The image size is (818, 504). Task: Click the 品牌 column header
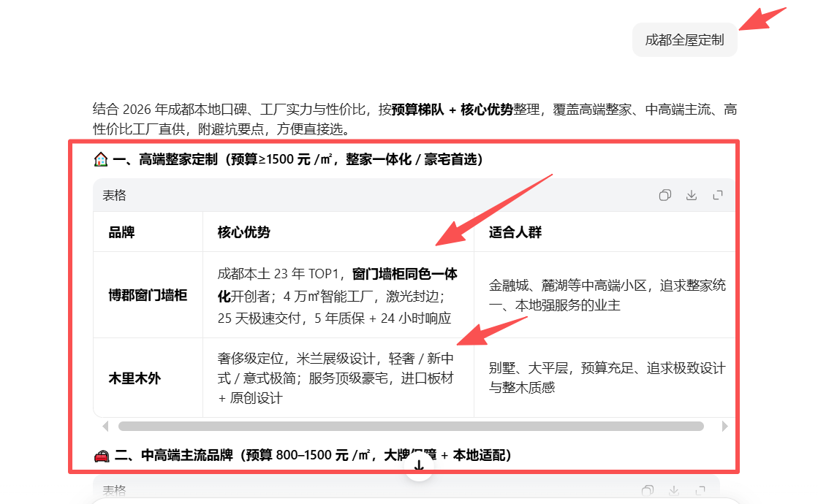pos(121,232)
